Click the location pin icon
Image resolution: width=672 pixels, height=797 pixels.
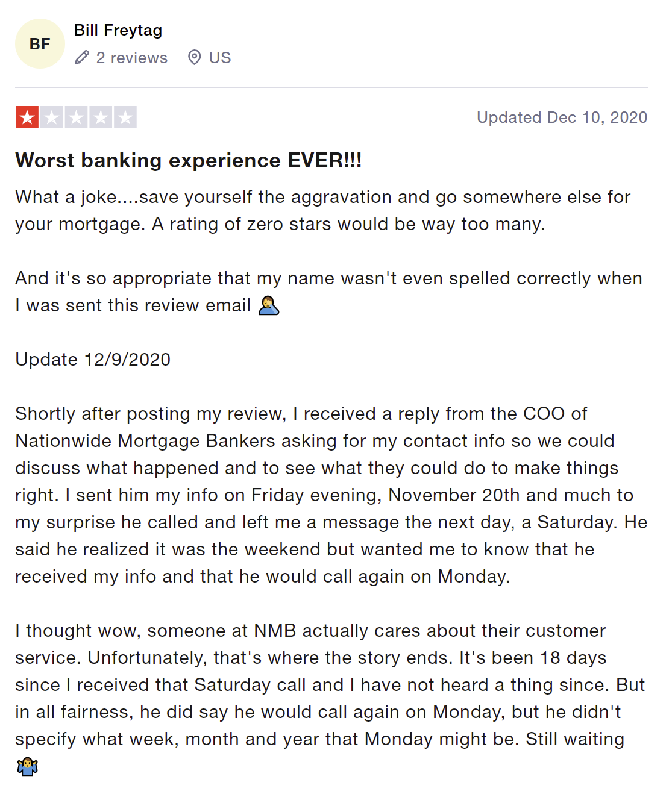(194, 58)
